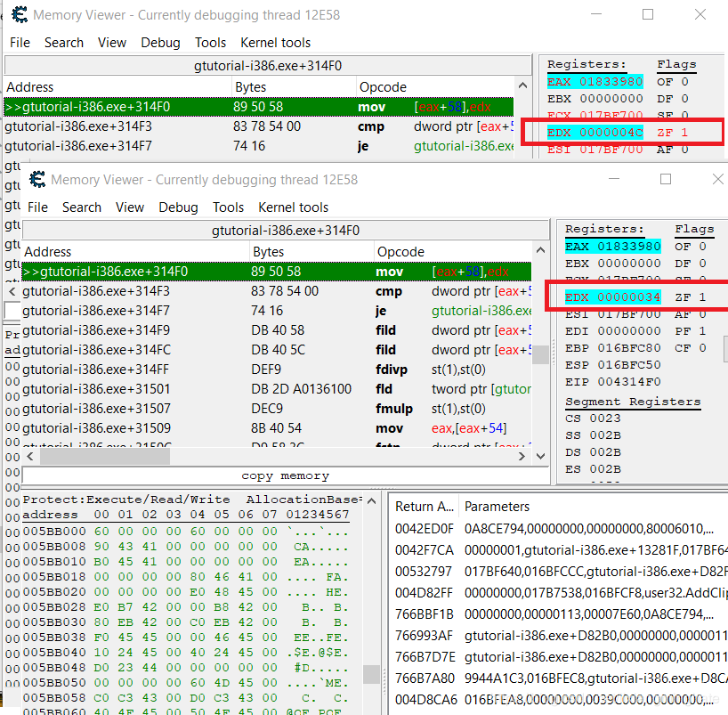The image size is (728, 715).
Task: Toggle the back window's OF flag
Action: pos(673,82)
